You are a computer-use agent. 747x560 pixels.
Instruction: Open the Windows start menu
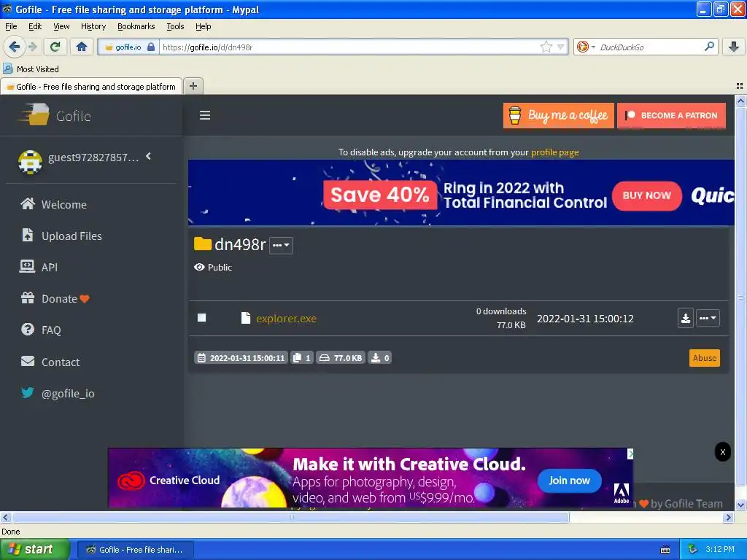(35, 549)
